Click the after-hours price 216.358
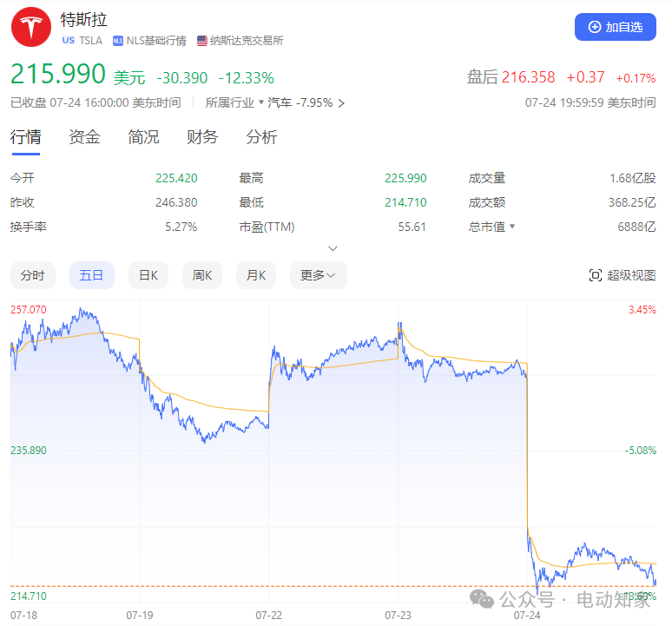This screenshot has width=672, height=626. pos(528,77)
